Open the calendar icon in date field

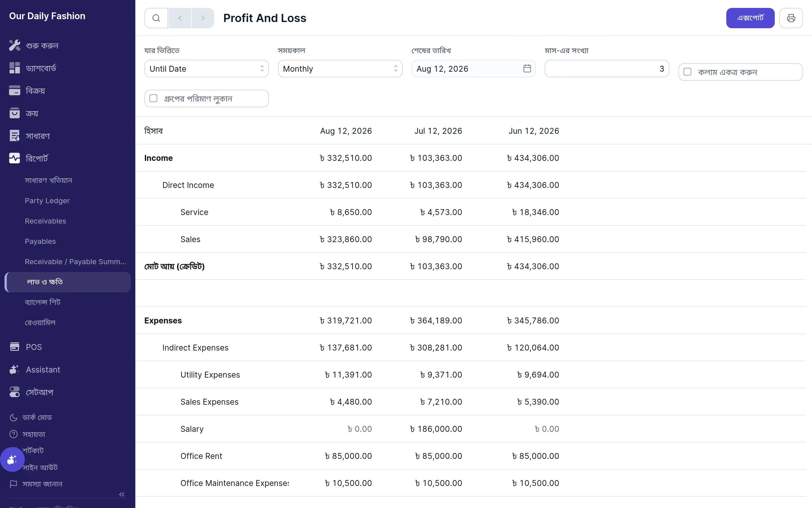click(x=527, y=69)
